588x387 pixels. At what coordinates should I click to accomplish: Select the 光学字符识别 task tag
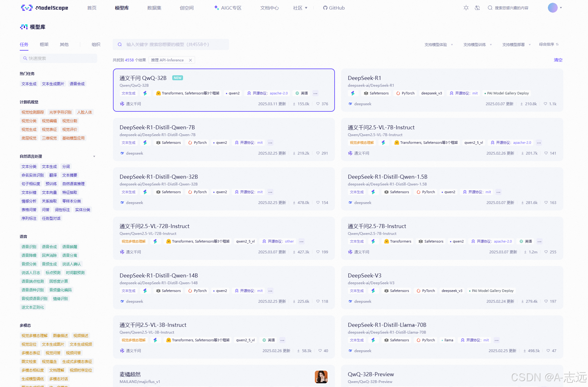pyautogui.click(x=60, y=112)
